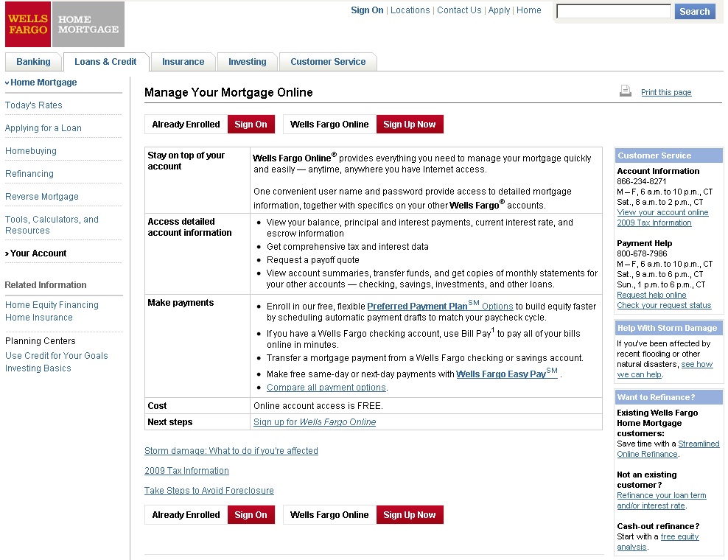Viewport: 728px width, 560px height.
Task: Click the Locations link in header
Action: tap(410, 10)
